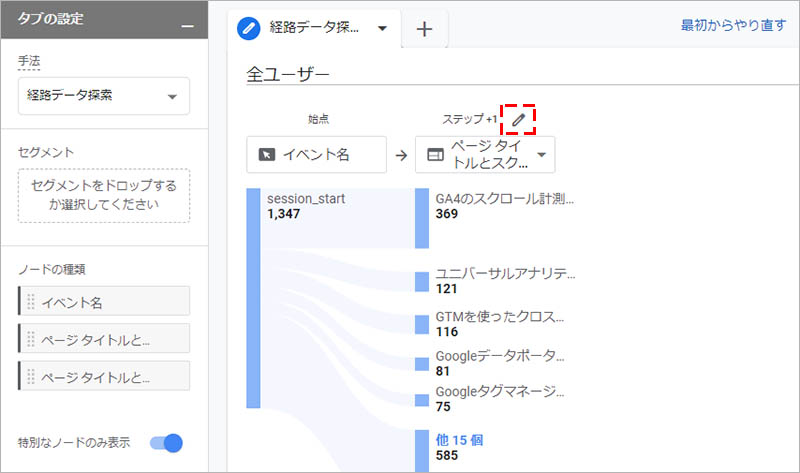The height and width of the screenshot is (473, 800).
Task: Open the ページ タイトルとスク step dropdown
Action: (x=541, y=155)
